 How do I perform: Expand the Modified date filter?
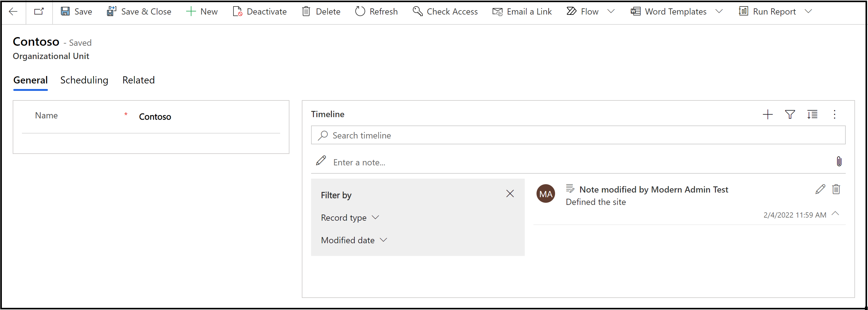pos(384,240)
